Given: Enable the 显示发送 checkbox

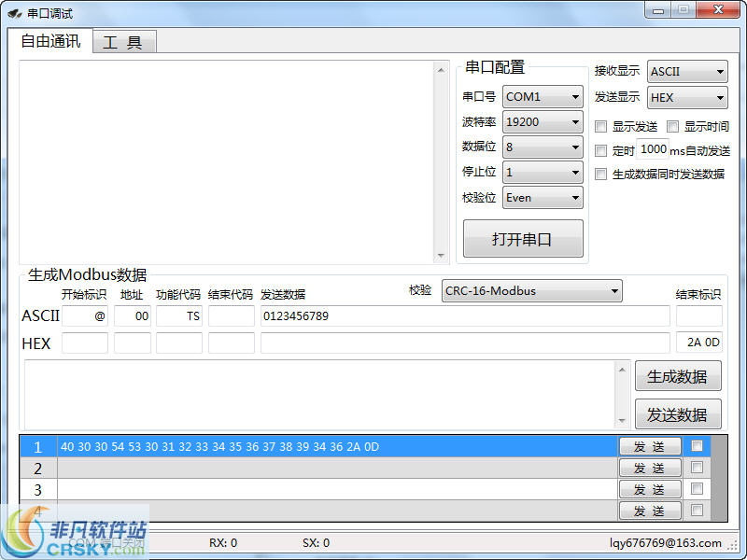Looking at the screenshot, I should (x=600, y=126).
